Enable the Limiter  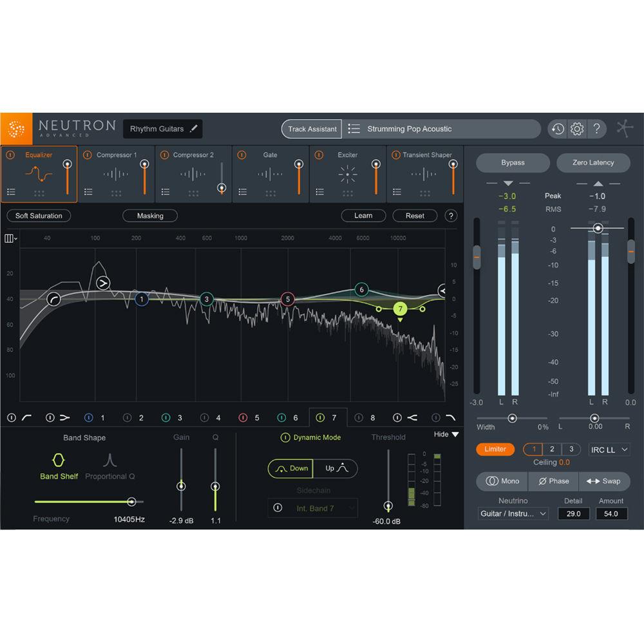(x=495, y=449)
